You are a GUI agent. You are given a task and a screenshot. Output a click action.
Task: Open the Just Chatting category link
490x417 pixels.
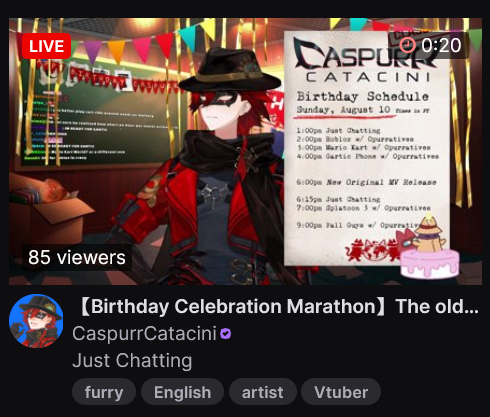pos(132,361)
